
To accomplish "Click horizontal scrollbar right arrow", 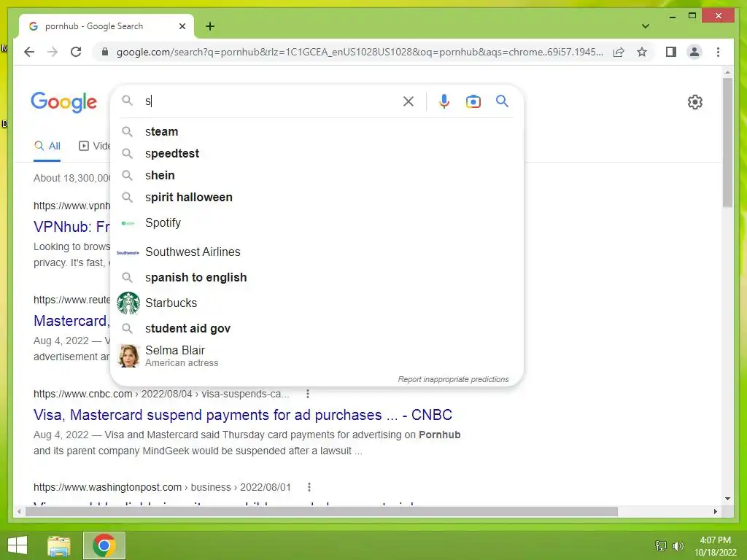I will click(715, 511).
